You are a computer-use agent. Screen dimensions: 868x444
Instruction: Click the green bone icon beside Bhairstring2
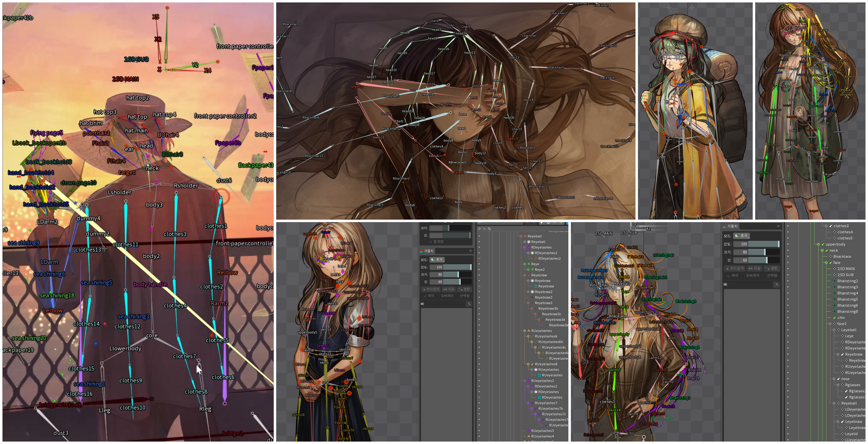click(x=835, y=281)
